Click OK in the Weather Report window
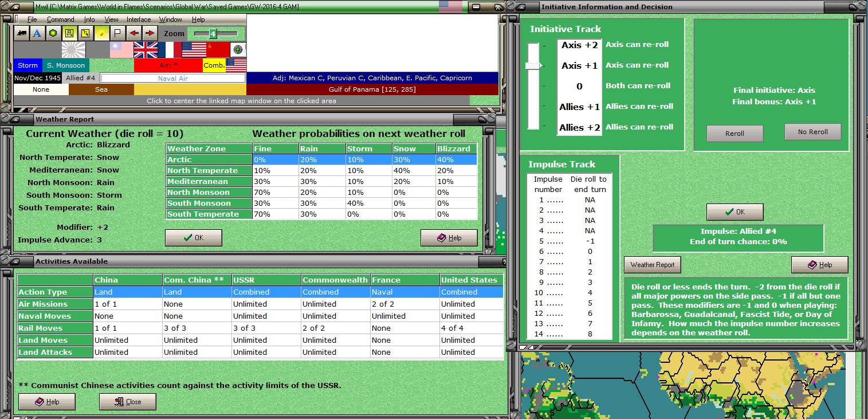Viewport: 868px width, 419px height. point(193,238)
